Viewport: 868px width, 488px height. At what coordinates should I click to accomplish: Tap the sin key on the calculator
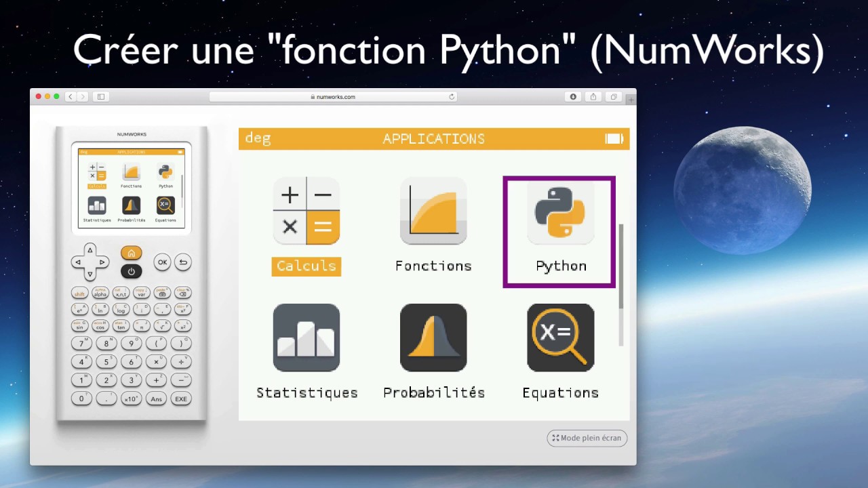pyautogui.click(x=80, y=326)
